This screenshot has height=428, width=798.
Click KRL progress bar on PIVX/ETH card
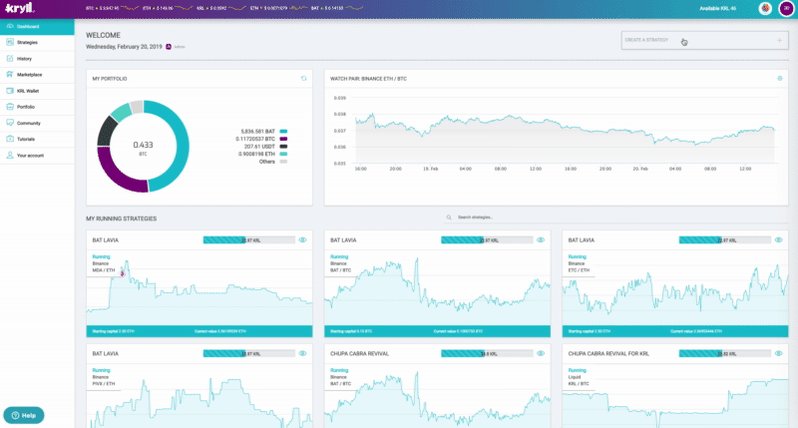point(249,353)
